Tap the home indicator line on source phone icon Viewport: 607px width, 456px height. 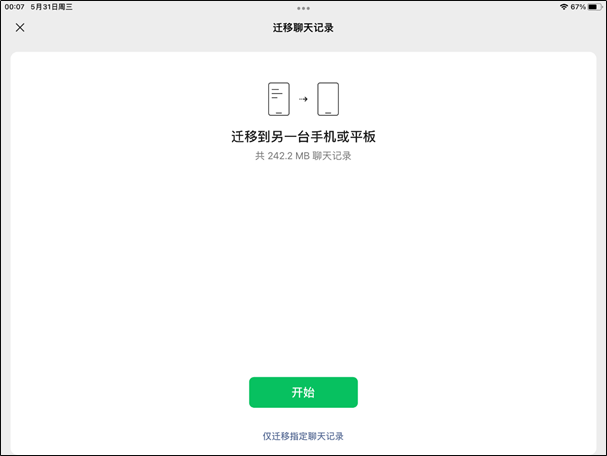pyautogui.click(x=279, y=113)
